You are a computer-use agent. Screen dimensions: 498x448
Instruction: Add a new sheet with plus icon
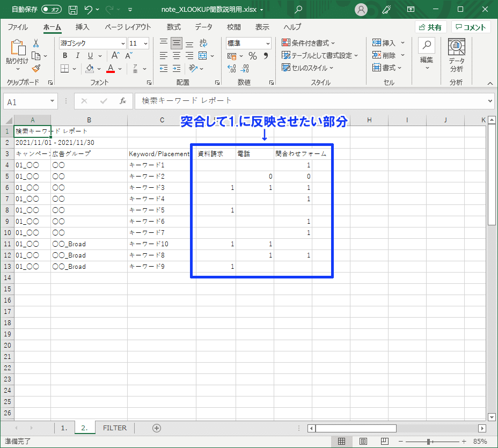click(x=157, y=428)
